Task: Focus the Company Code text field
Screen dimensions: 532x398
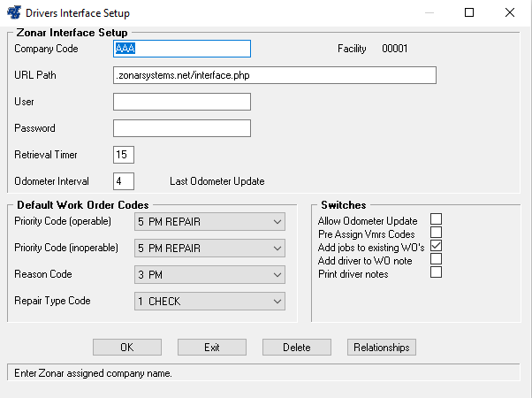Action: point(182,49)
